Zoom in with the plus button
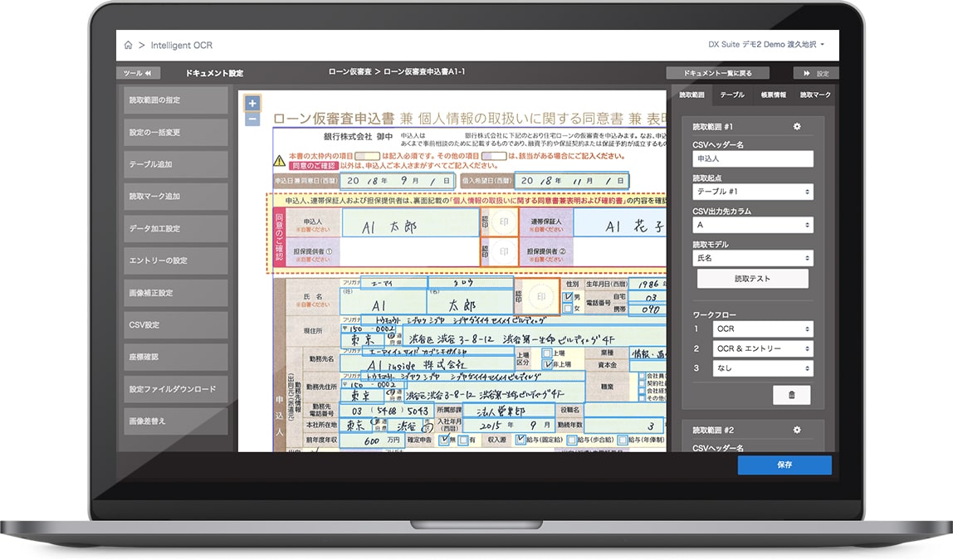Image resolution: width=953 pixels, height=560 pixels. 252,103
